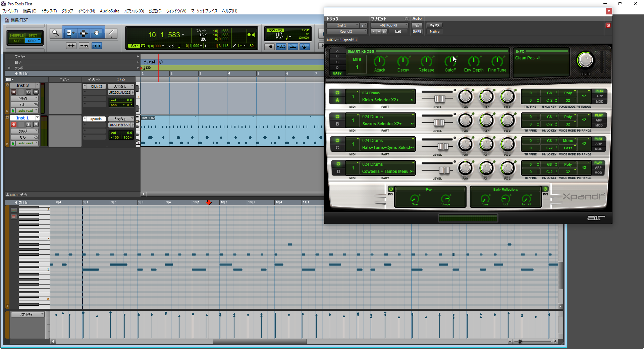Record-enable the Inst 2 track
The height and width of the screenshot is (349, 644).
point(14,92)
